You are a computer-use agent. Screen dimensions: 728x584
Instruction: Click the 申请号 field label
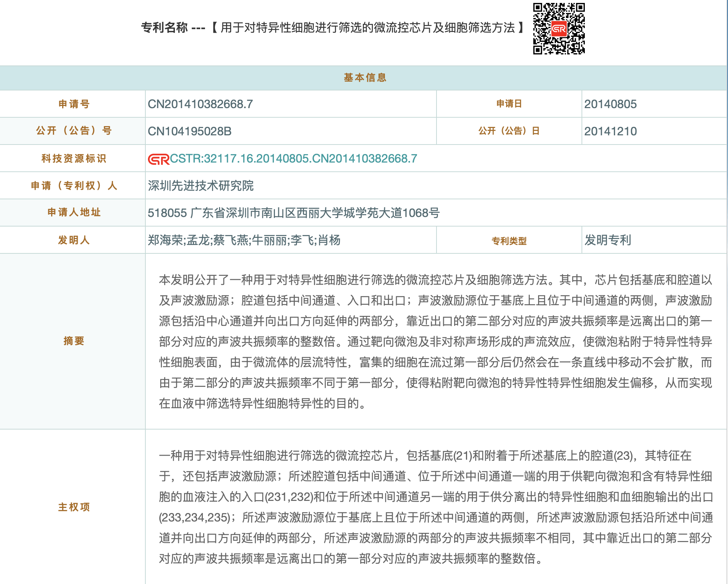(74, 104)
